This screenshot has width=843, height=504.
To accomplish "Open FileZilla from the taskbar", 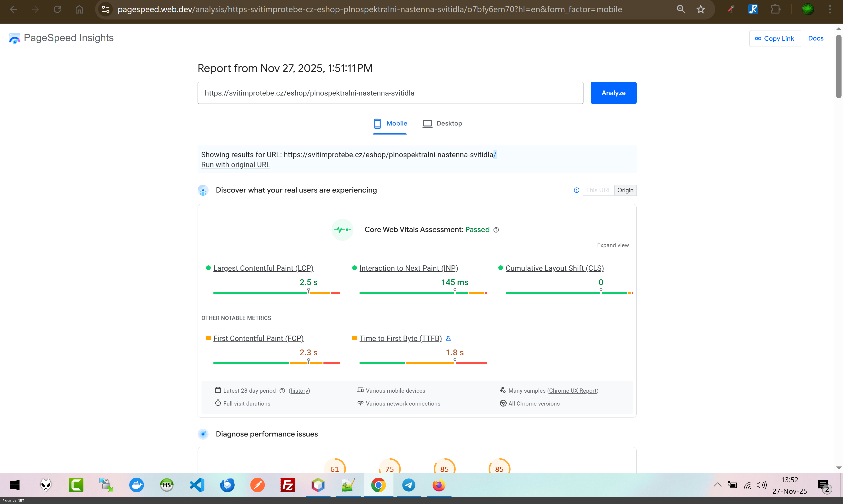I will click(288, 485).
